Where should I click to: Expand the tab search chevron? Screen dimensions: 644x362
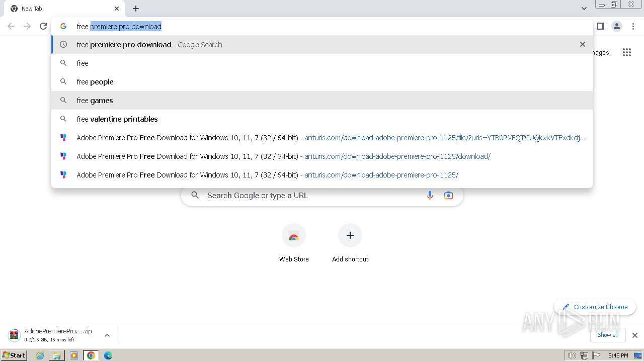point(584,9)
